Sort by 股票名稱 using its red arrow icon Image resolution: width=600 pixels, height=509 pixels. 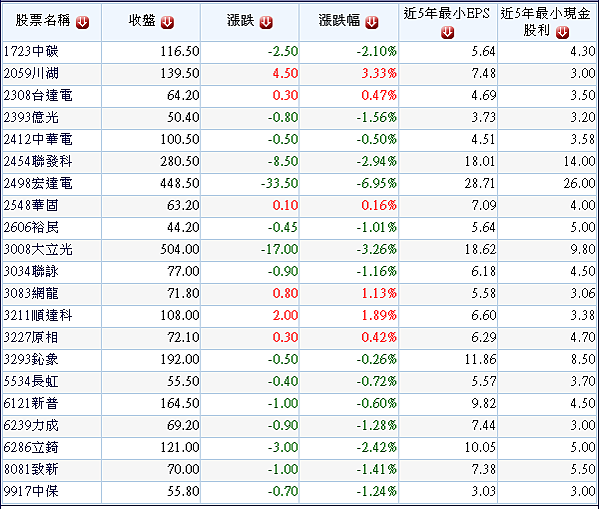82,23
